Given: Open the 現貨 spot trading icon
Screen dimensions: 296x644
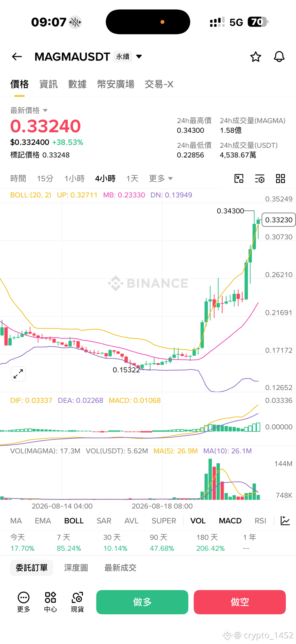Looking at the screenshot, I should [77, 602].
